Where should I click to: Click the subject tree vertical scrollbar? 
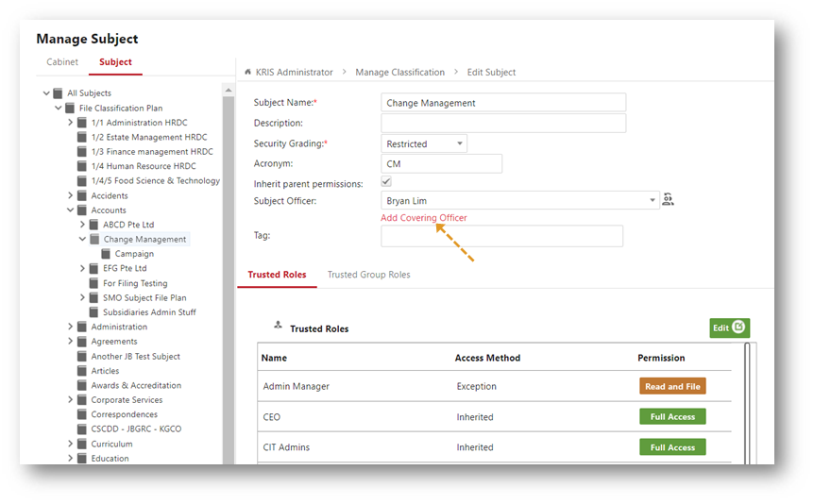point(229,275)
